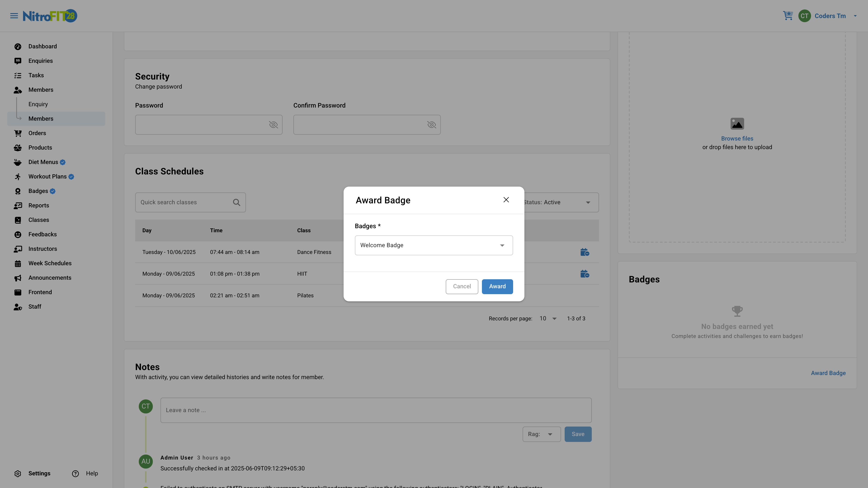868x488 pixels.
Task: Click the Badges sidebar icon
Action: [x=18, y=191]
